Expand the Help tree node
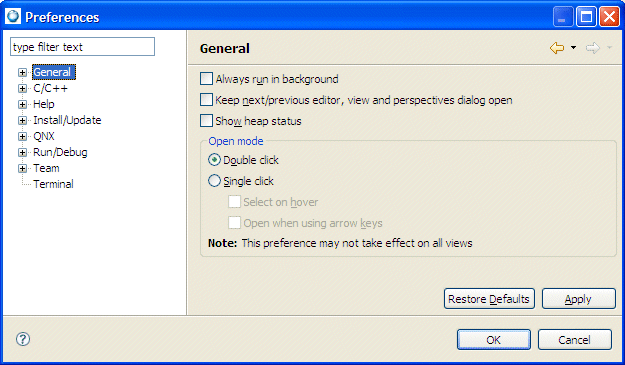This screenshot has height=365, width=625. [x=22, y=104]
